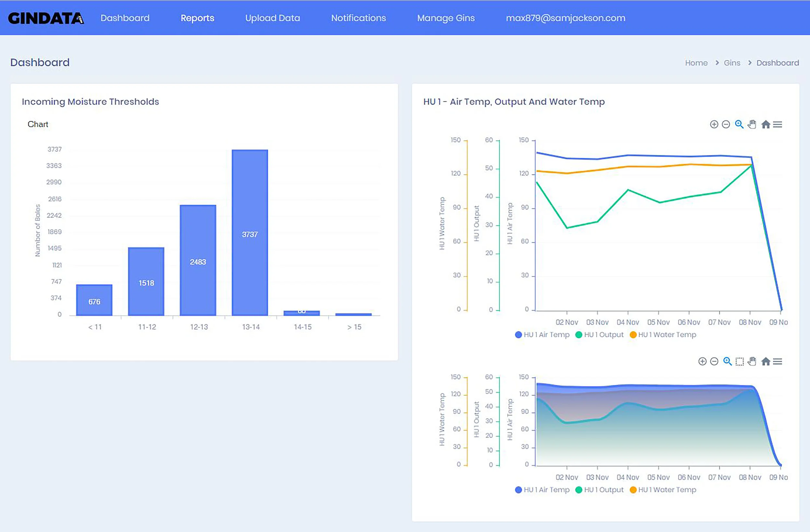
Task: Click zoom in icon on top line chart
Action: 714,124
